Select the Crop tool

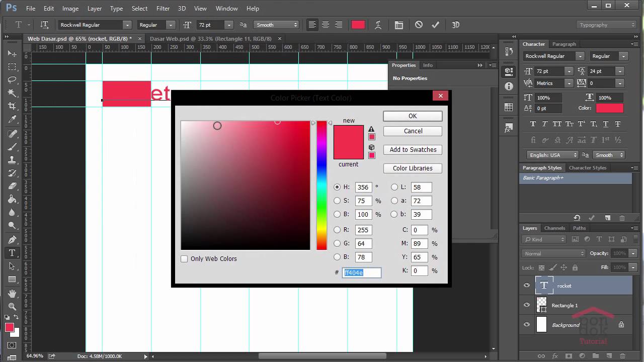[12, 106]
